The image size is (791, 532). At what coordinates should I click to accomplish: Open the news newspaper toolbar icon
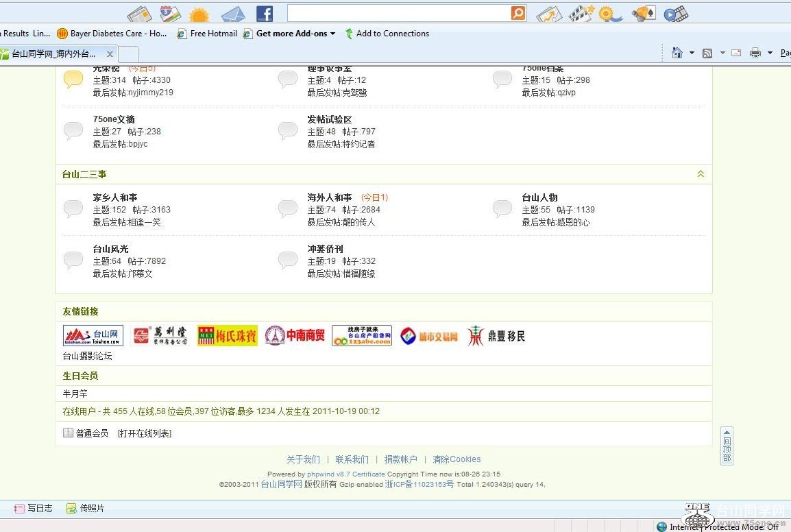[139, 14]
